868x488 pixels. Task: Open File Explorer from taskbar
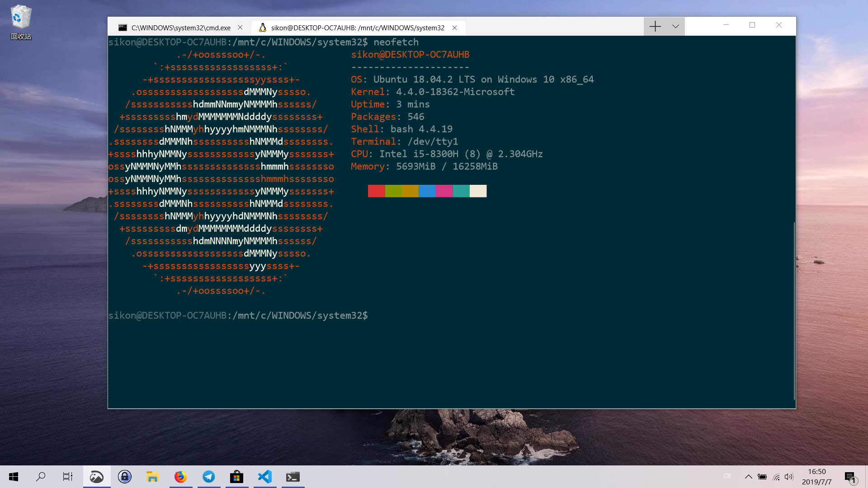pyautogui.click(x=152, y=477)
